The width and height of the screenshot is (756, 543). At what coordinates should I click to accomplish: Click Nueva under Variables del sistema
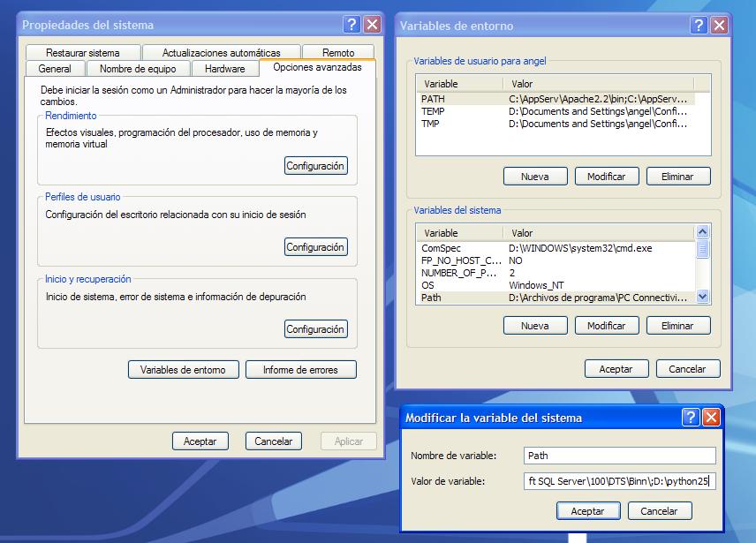click(535, 326)
